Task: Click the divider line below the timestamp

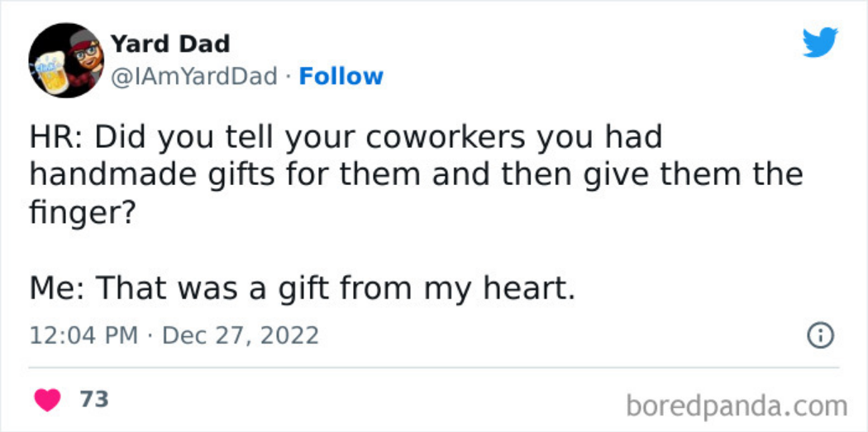Action: click(x=434, y=368)
